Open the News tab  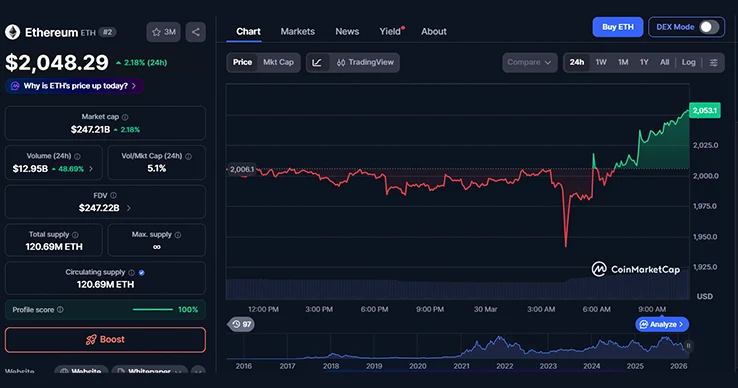coord(347,32)
